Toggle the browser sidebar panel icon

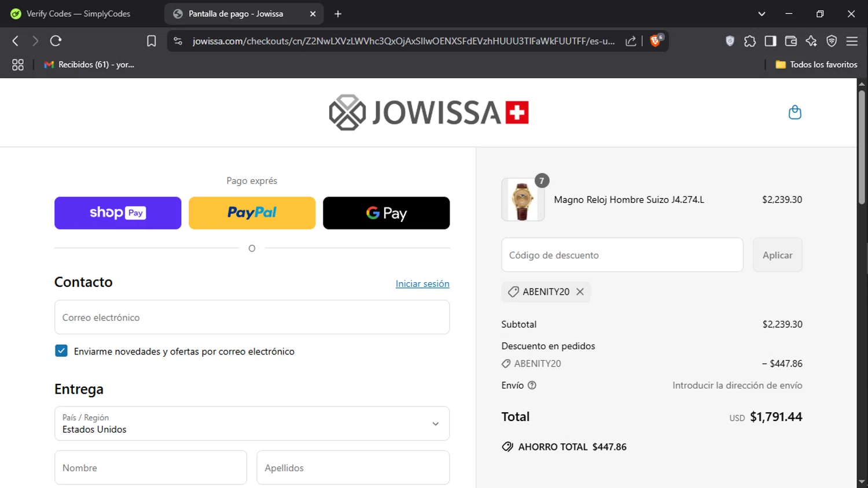coord(770,41)
